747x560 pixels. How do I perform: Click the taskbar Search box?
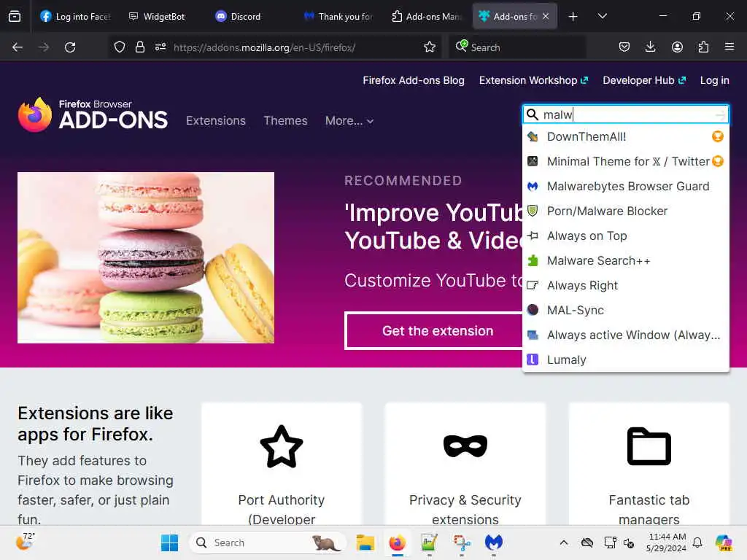pyautogui.click(x=268, y=542)
